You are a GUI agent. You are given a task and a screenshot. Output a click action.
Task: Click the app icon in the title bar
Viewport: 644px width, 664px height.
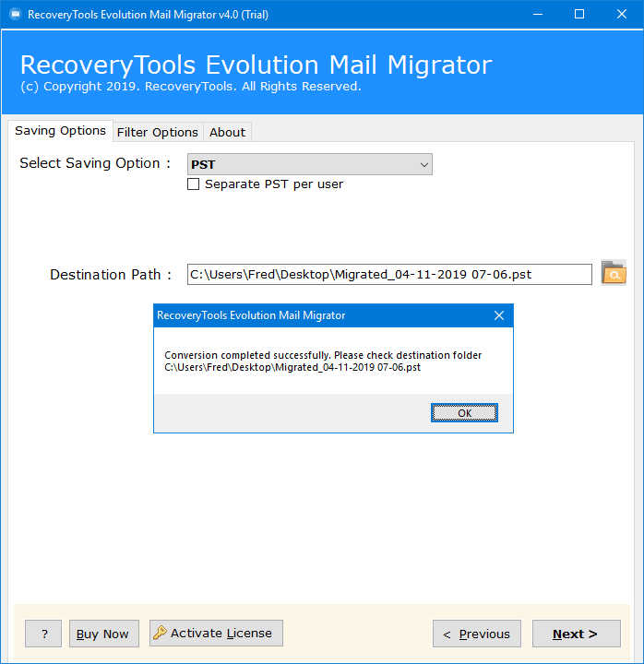pyautogui.click(x=16, y=15)
